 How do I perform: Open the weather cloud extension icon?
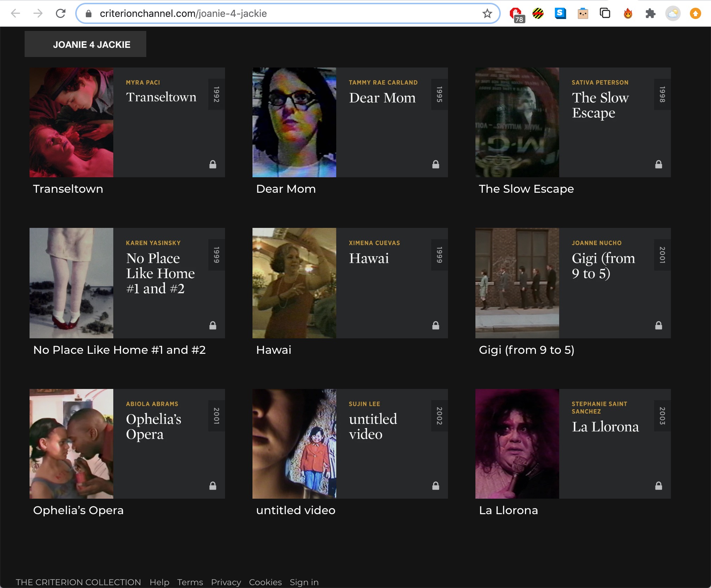(x=673, y=13)
